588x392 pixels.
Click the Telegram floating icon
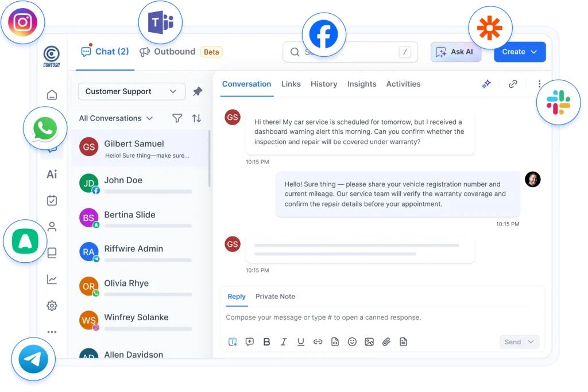click(33, 359)
